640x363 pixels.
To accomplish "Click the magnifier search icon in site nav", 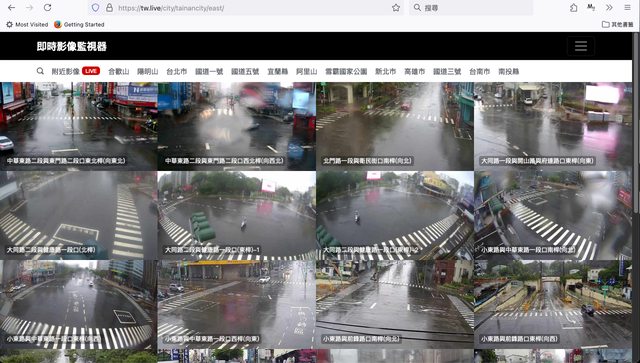I will coord(40,71).
